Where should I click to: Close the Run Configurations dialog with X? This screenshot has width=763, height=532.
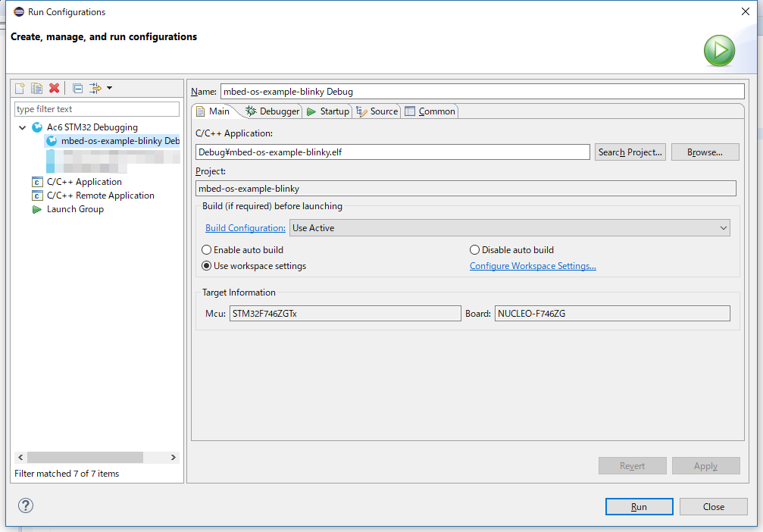coord(745,11)
